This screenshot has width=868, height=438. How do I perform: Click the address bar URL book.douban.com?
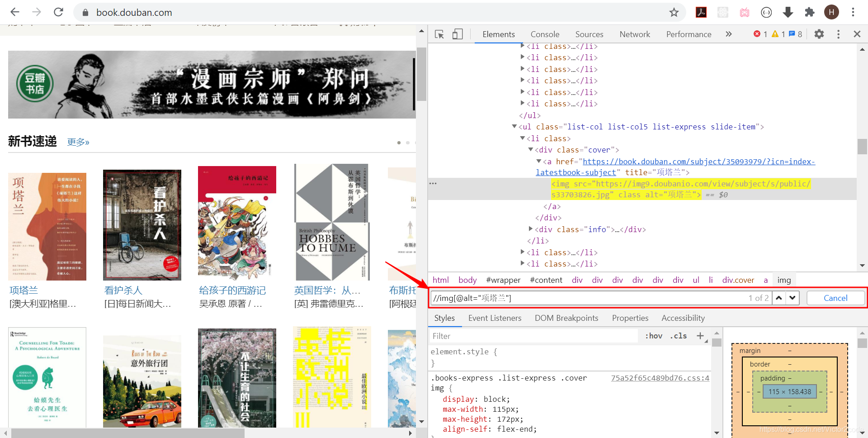point(134,12)
